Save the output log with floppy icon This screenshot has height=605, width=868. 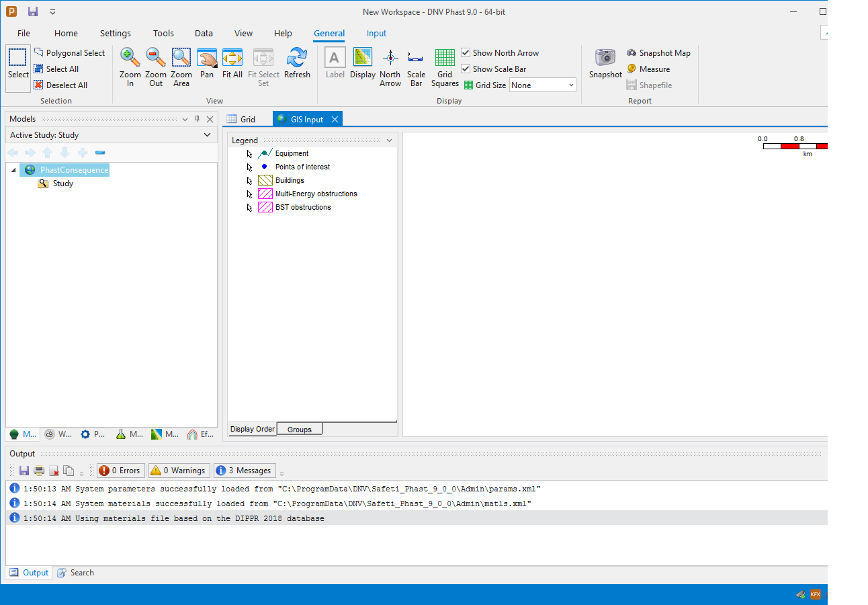tap(24, 471)
